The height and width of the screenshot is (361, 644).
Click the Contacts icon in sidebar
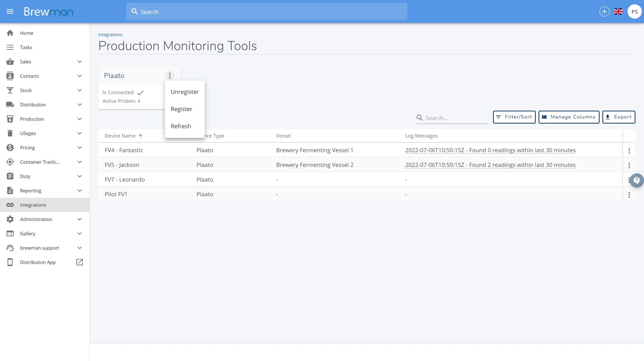pos(10,76)
